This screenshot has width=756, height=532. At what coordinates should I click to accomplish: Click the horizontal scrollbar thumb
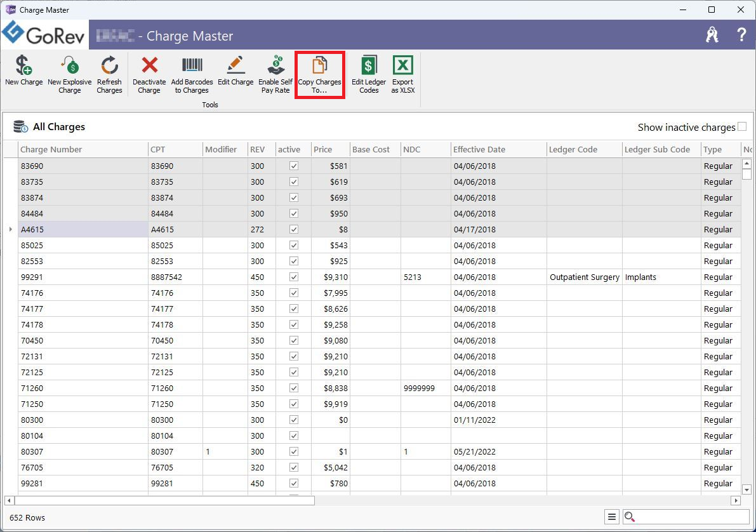point(164,501)
